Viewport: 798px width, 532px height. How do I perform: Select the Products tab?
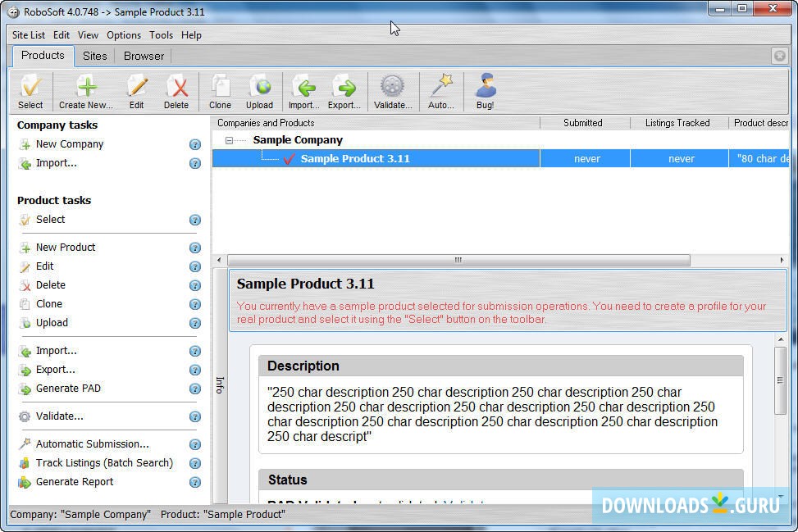coord(43,56)
